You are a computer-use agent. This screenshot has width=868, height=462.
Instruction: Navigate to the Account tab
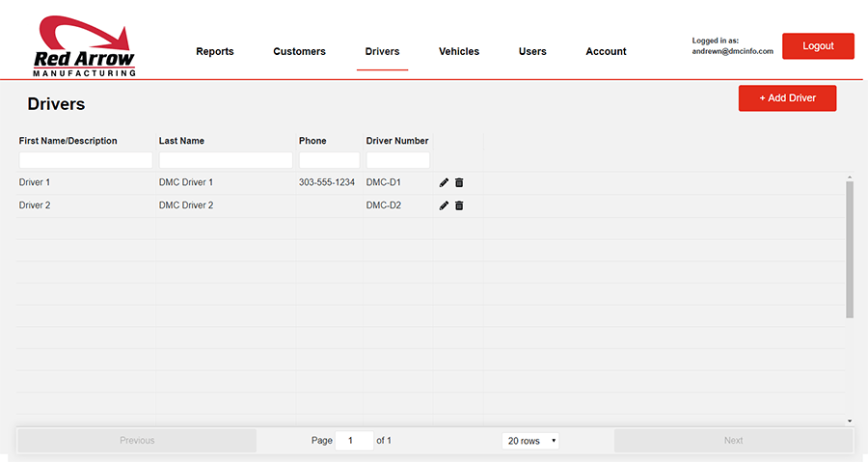coord(606,52)
